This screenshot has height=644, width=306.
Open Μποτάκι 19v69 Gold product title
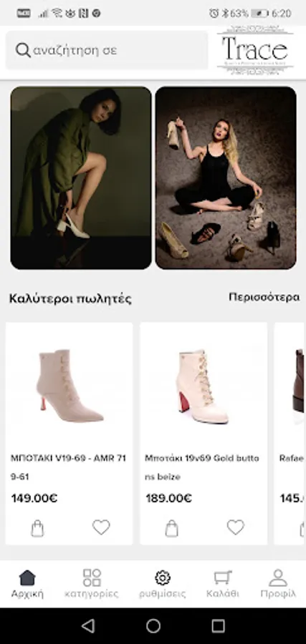pos(202,467)
